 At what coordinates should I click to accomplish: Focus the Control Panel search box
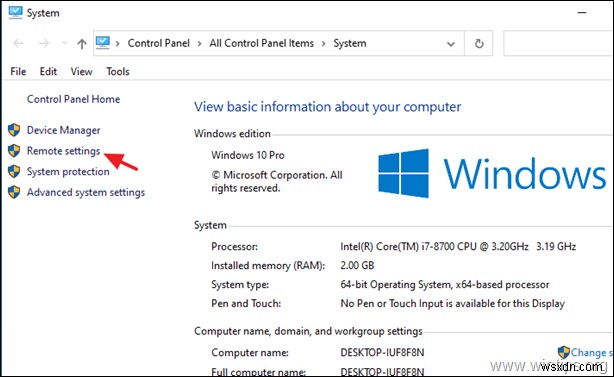[x=558, y=43]
